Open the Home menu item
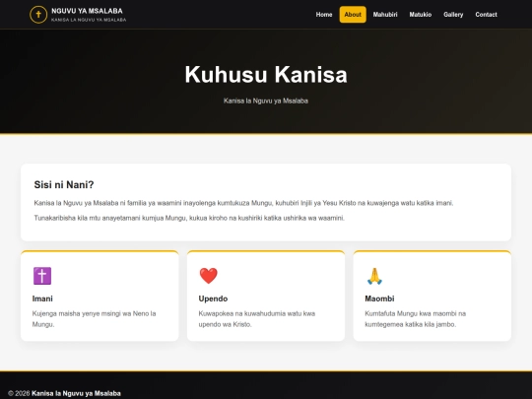The image size is (532, 399). coord(324,15)
